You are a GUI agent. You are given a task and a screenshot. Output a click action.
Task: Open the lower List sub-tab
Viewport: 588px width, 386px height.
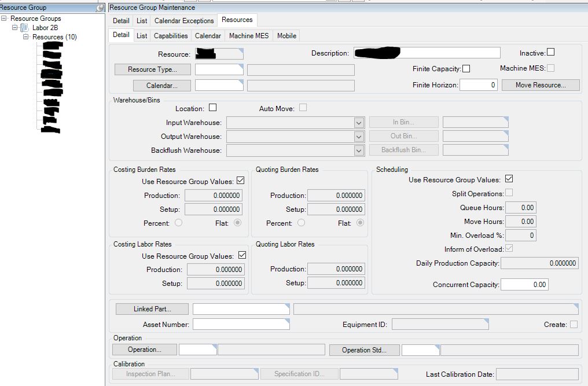point(142,36)
